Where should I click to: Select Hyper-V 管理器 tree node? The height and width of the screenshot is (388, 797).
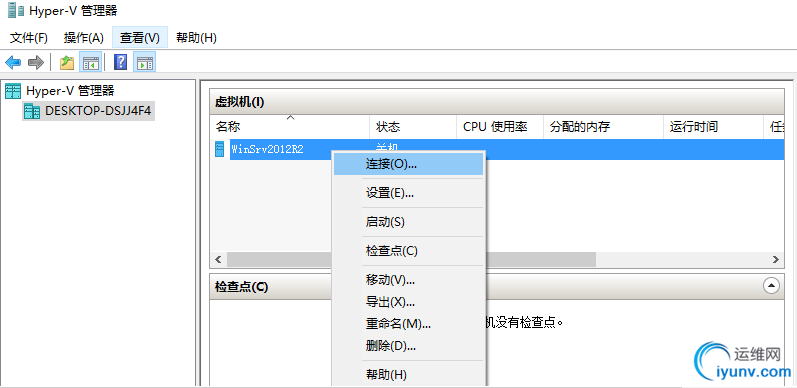(x=70, y=91)
